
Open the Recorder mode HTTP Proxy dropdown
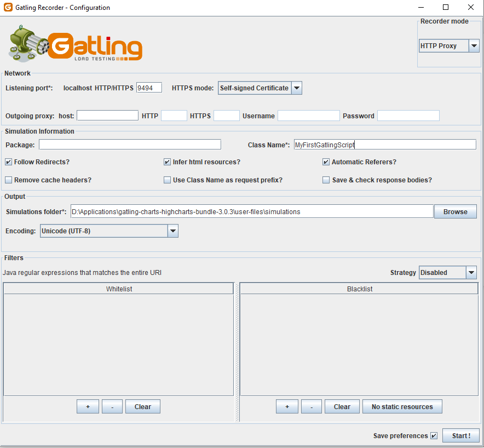coord(449,45)
